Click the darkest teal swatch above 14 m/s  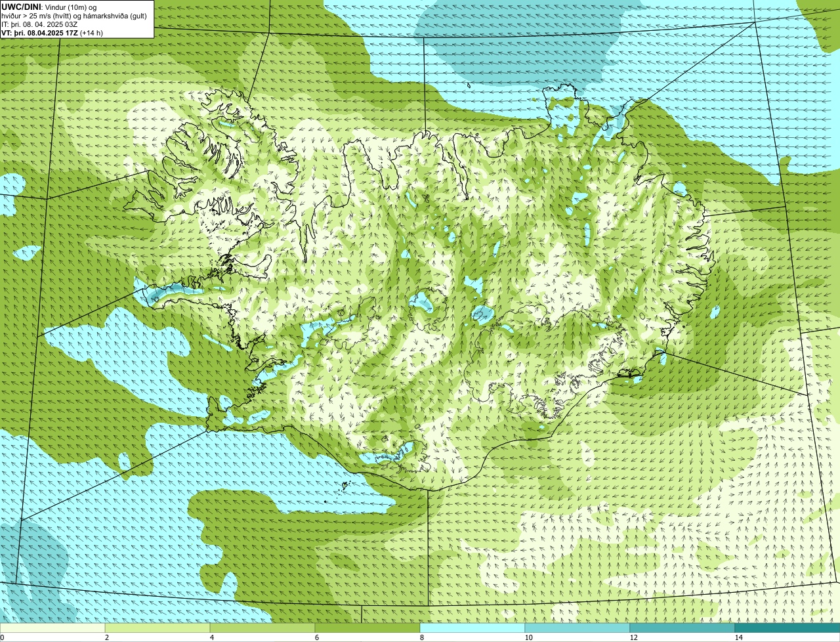click(787, 628)
